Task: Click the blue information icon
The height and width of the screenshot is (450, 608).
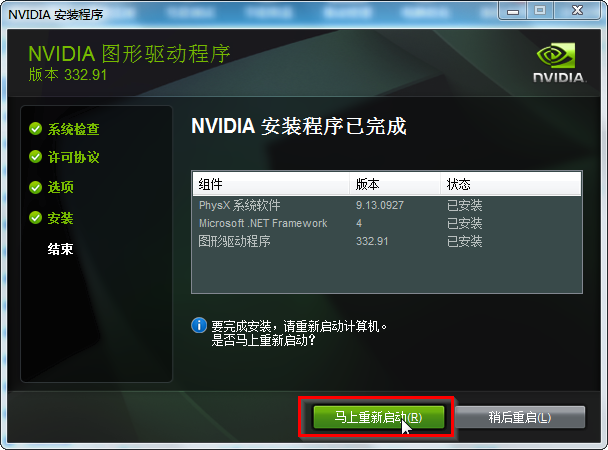Action: (199, 326)
